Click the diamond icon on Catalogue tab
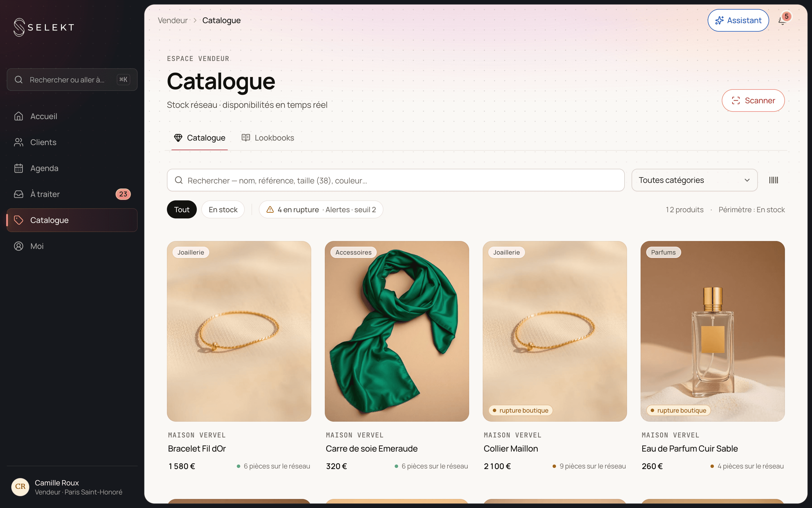 178,138
